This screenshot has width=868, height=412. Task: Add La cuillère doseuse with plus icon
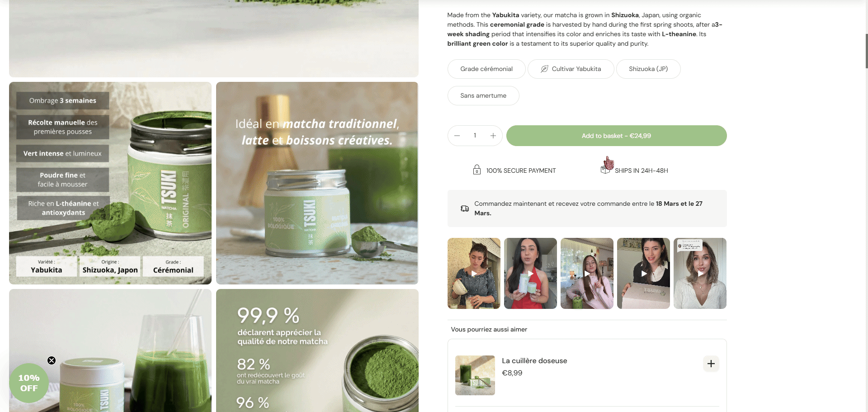coord(711,364)
